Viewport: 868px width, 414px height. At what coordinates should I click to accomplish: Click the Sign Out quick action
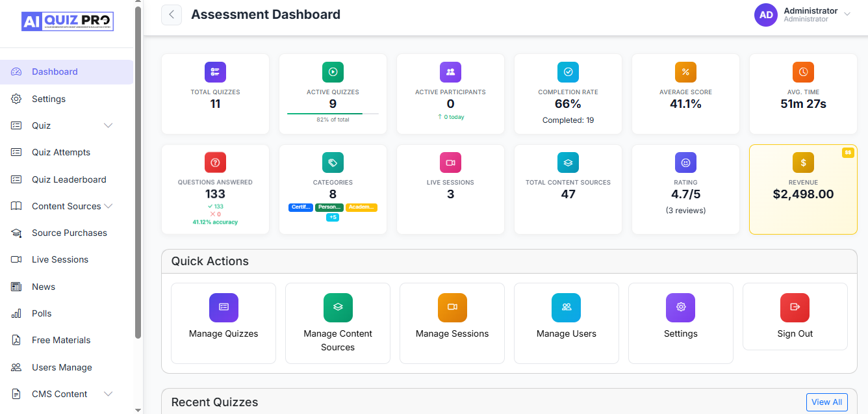click(795, 317)
